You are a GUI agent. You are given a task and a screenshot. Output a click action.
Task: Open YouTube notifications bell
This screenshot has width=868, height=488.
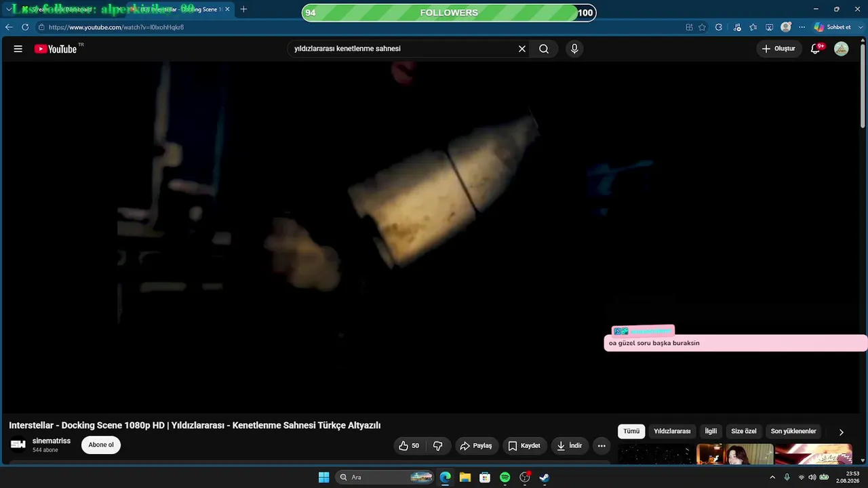coord(816,49)
